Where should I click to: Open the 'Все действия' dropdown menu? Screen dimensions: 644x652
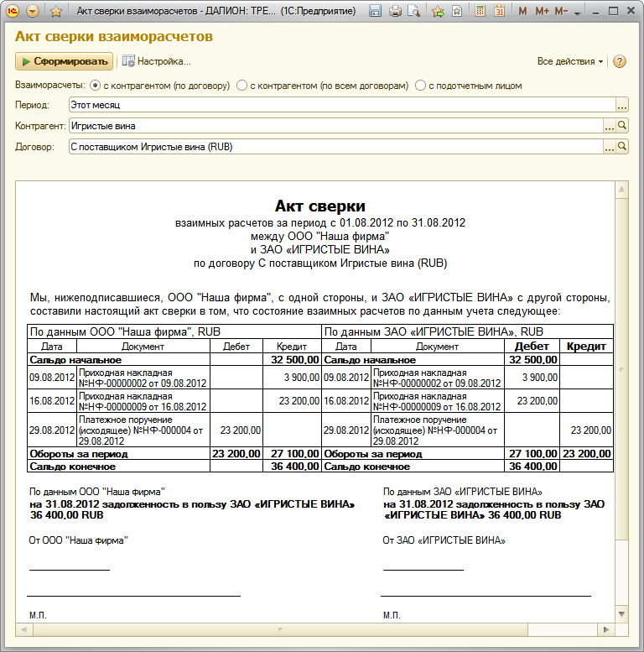point(570,61)
